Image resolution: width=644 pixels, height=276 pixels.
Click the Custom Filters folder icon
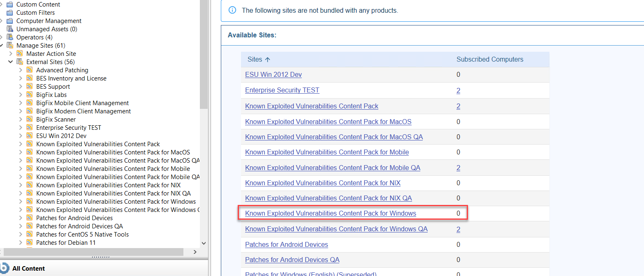(9, 12)
